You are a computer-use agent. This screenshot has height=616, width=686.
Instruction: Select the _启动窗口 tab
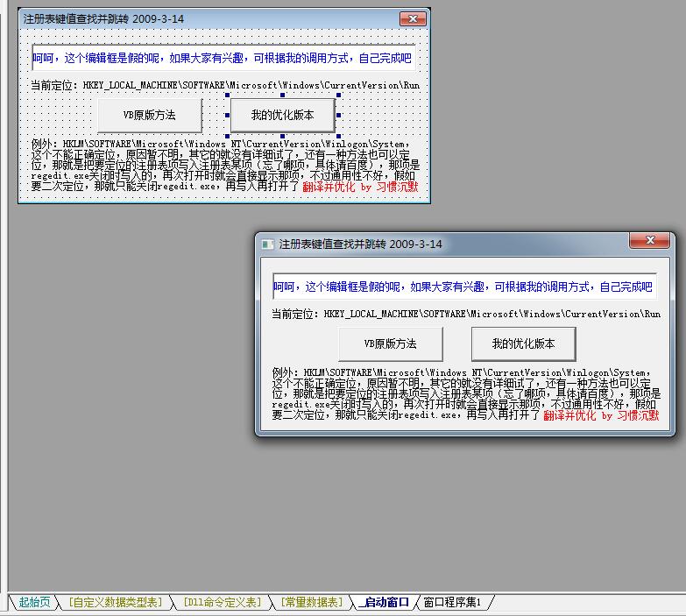384,602
